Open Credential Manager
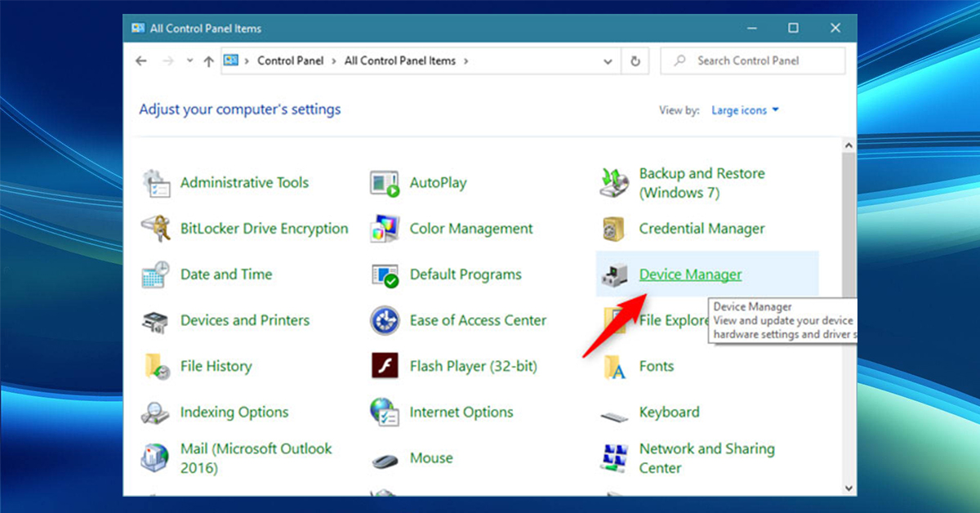The width and height of the screenshot is (980, 513). [701, 229]
